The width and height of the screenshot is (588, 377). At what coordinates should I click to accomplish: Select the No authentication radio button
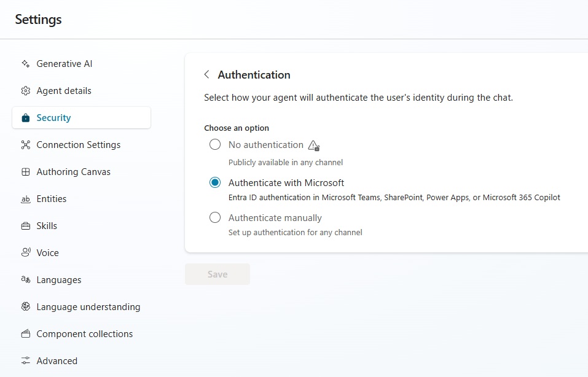pyautogui.click(x=215, y=145)
